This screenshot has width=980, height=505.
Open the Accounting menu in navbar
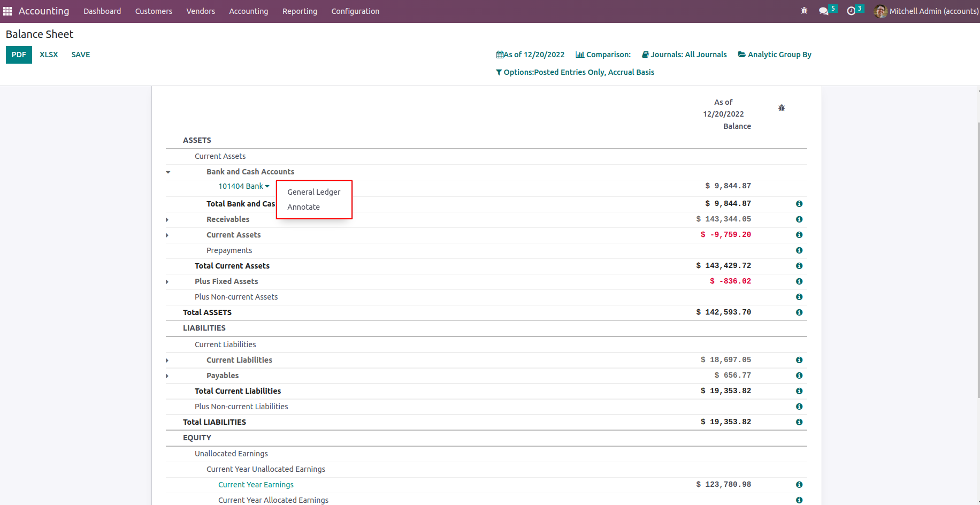[249, 11]
